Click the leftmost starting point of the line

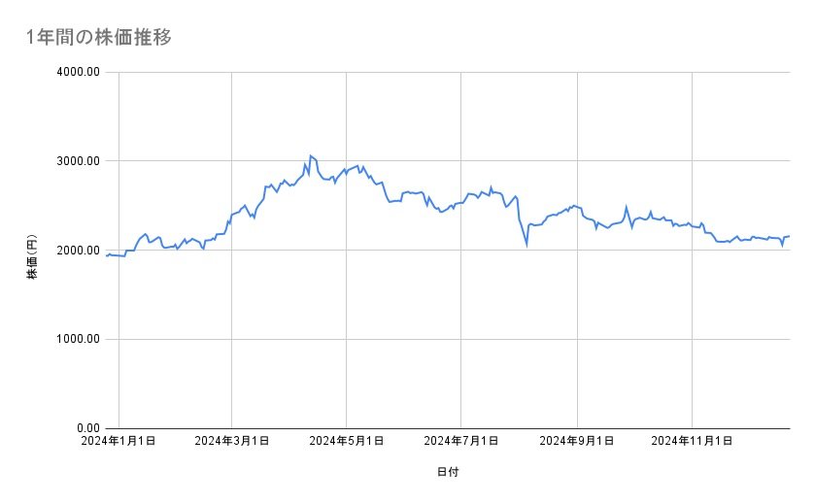pyautogui.click(x=106, y=256)
